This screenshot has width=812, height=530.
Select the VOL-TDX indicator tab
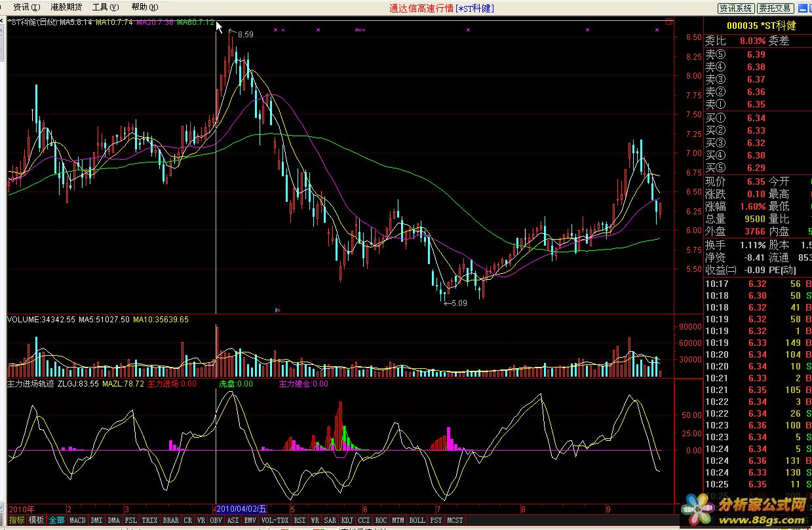pos(275,520)
